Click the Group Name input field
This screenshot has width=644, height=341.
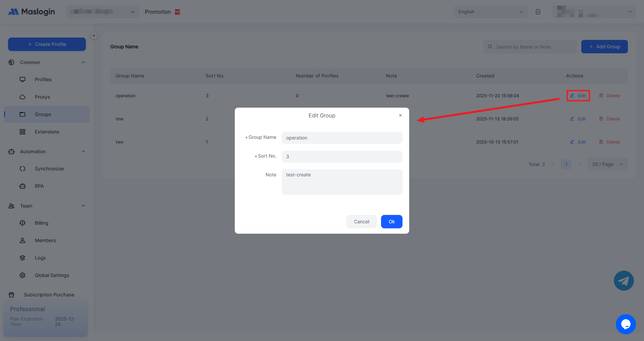342,138
